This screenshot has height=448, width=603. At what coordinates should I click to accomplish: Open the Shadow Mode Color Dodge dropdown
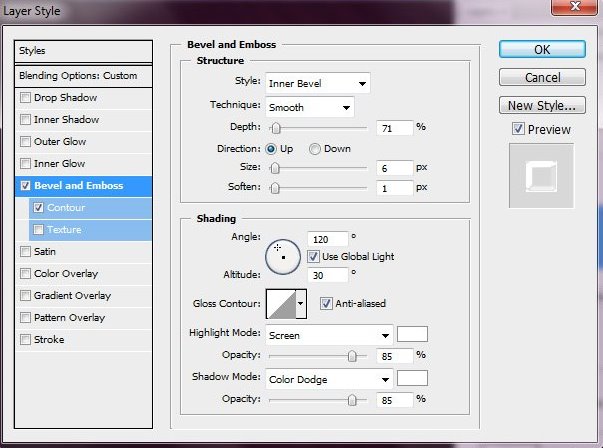click(328, 379)
